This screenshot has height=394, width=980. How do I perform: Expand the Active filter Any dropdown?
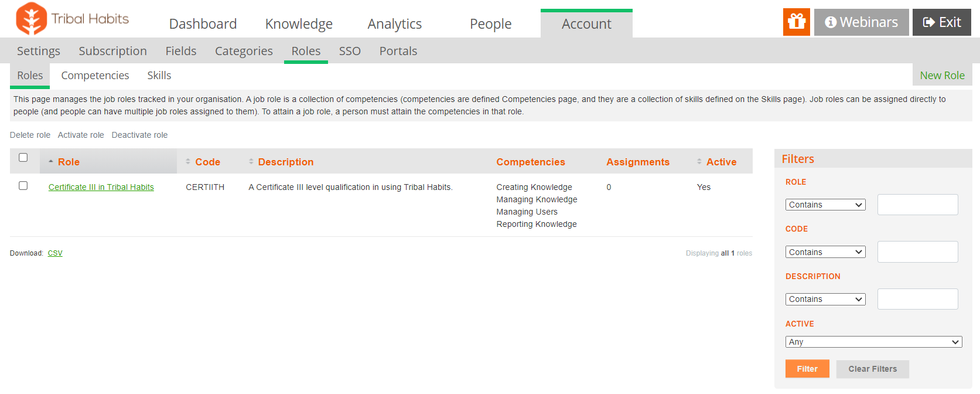873,342
